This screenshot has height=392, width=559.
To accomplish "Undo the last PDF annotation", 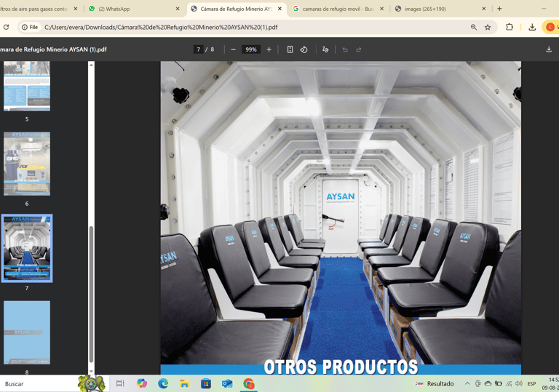I will click(x=345, y=49).
